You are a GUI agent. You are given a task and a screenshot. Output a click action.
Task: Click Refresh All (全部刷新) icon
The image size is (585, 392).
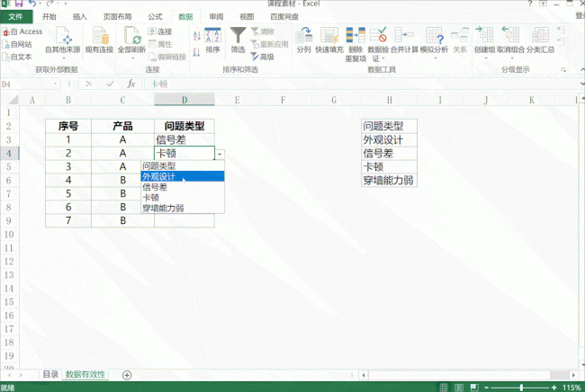[x=131, y=36]
